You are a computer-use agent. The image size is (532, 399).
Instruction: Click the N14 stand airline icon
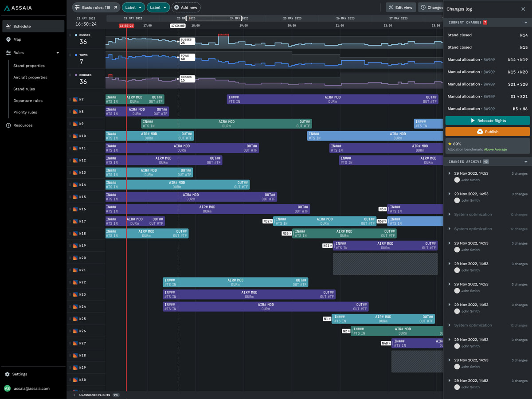coord(75,185)
